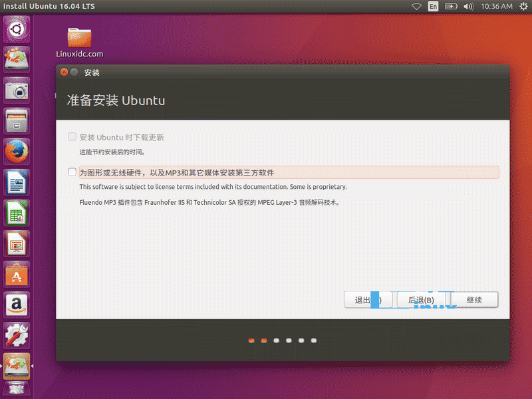
Task: Open the Linuxidc.com desktop folder
Action: point(79,43)
